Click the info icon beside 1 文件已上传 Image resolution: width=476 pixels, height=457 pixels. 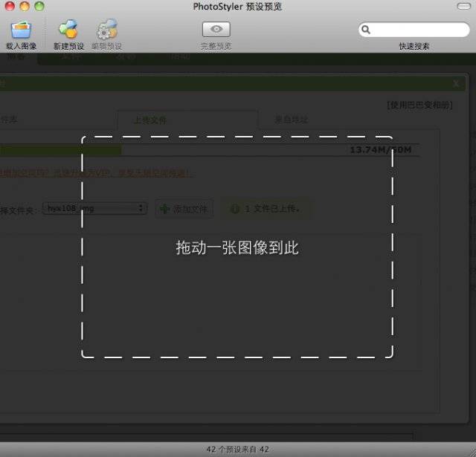[235, 209]
